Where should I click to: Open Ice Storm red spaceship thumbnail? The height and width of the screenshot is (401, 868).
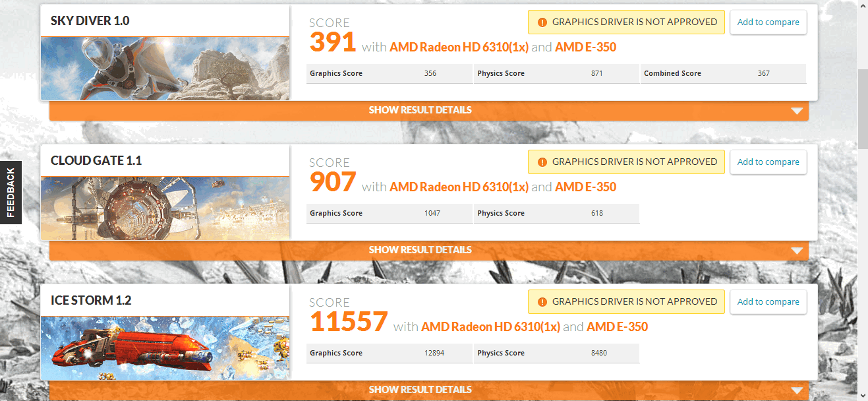coord(165,348)
